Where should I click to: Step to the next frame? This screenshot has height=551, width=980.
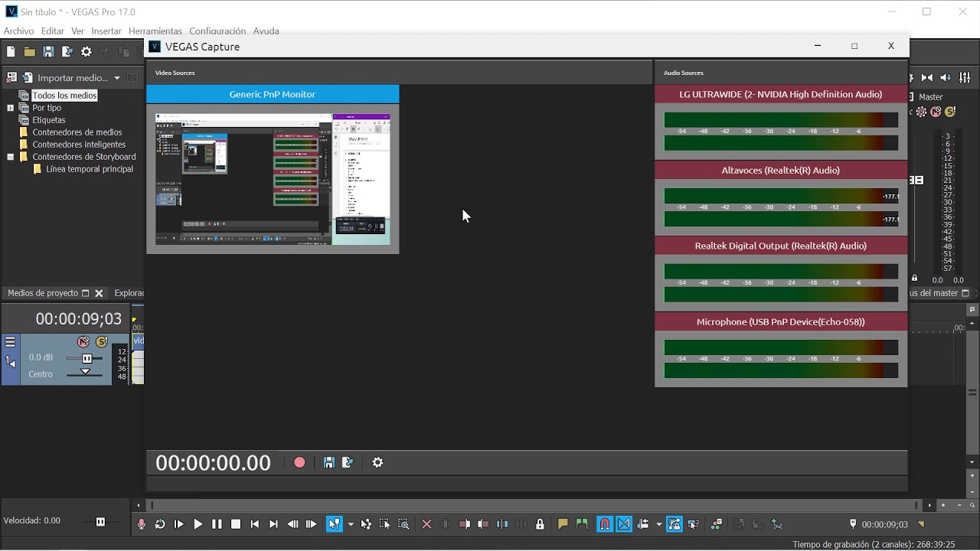(311, 524)
